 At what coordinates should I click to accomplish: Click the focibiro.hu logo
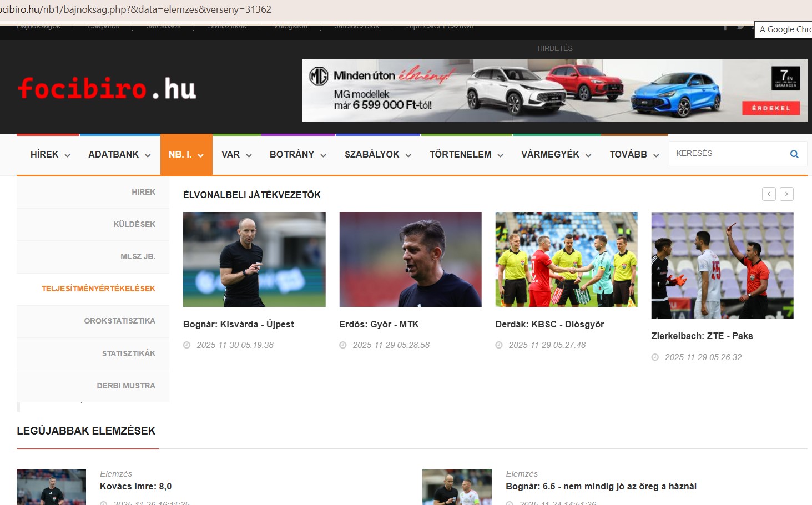pyautogui.click(x=107, y=89)
